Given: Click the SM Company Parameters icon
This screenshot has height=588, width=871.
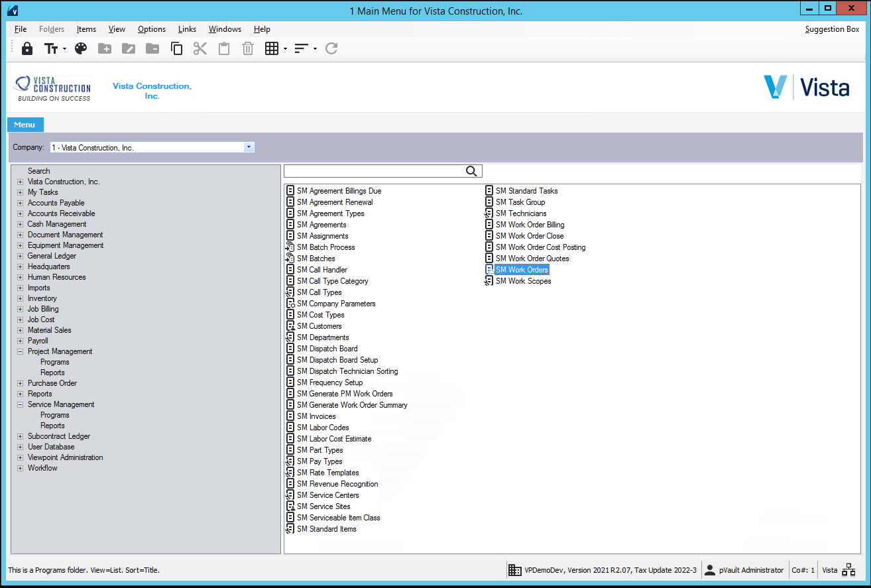Looking at the screenshot, I should 290,304.
